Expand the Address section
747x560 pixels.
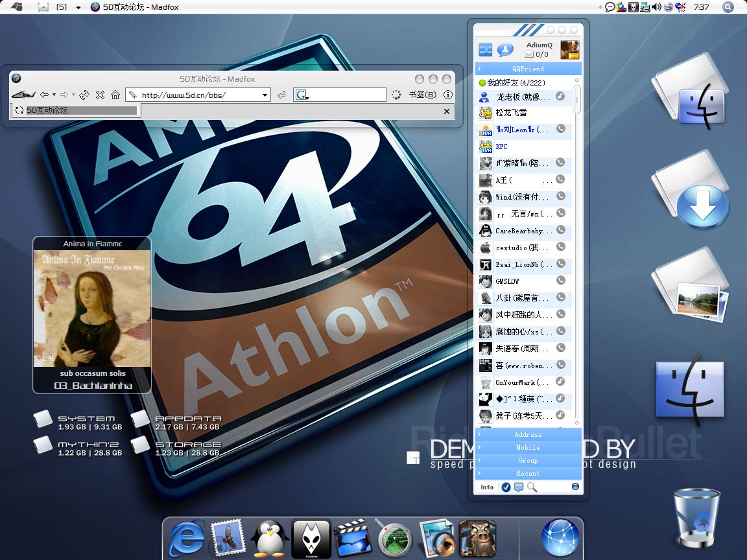pyautogui.click(x=528, y=434)
